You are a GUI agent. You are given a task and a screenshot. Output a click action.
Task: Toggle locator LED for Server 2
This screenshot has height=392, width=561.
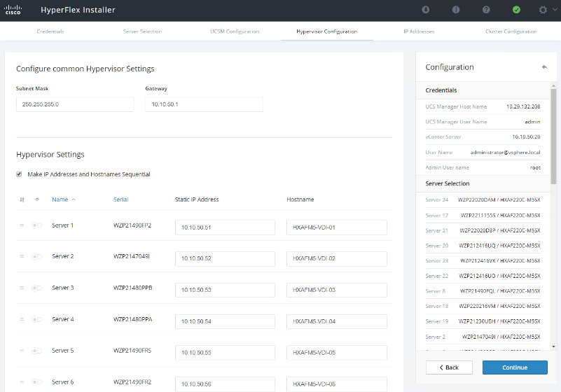pos(36,256)
